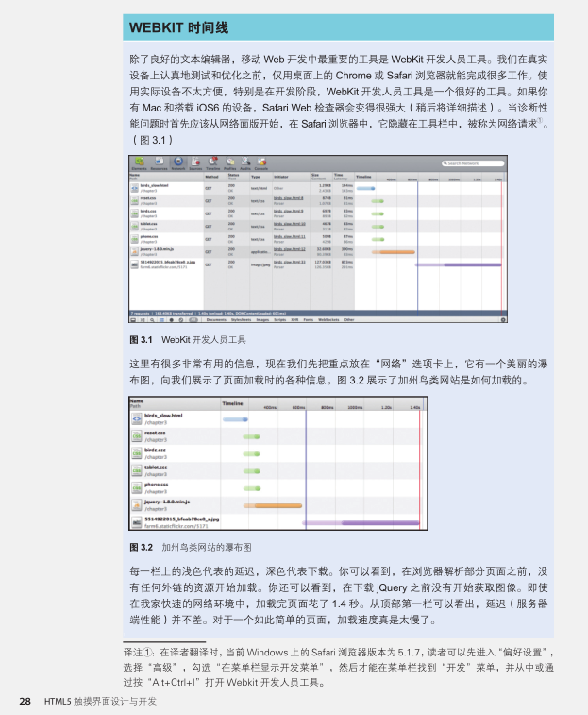The height and width of the screenshot is (715, 588).
Task: Select reset.css row in Figure 3.1
Action: 317,200
